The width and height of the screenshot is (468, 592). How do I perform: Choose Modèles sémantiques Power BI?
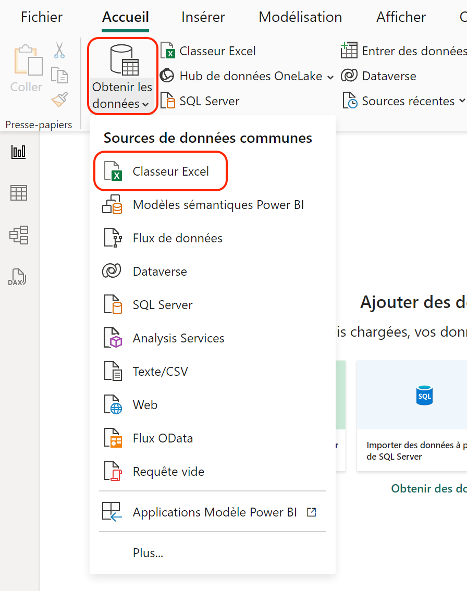tap(212, 205)
